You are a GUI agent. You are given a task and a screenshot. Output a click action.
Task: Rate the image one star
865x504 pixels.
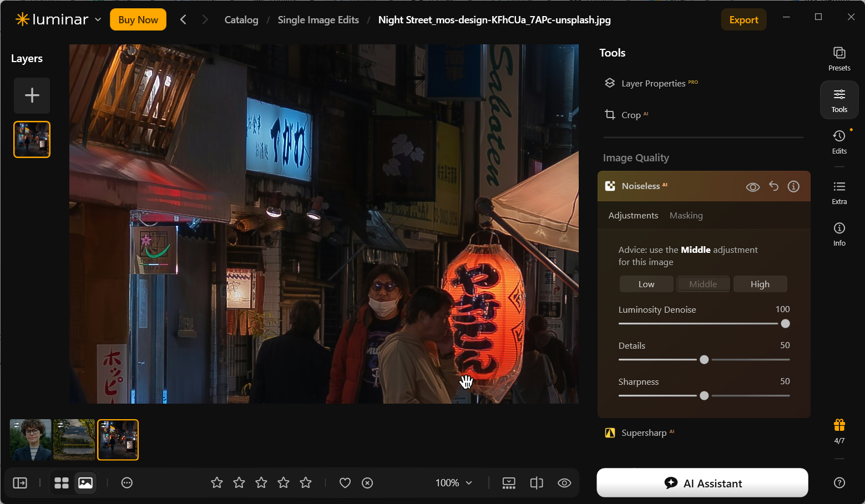[217, 483]
